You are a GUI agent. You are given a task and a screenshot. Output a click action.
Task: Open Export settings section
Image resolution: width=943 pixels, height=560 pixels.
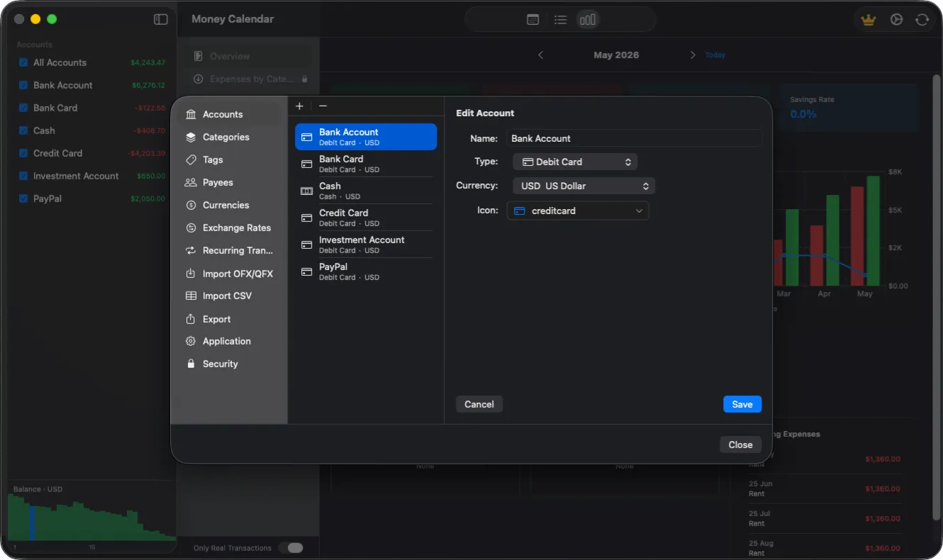pos(229,319)
